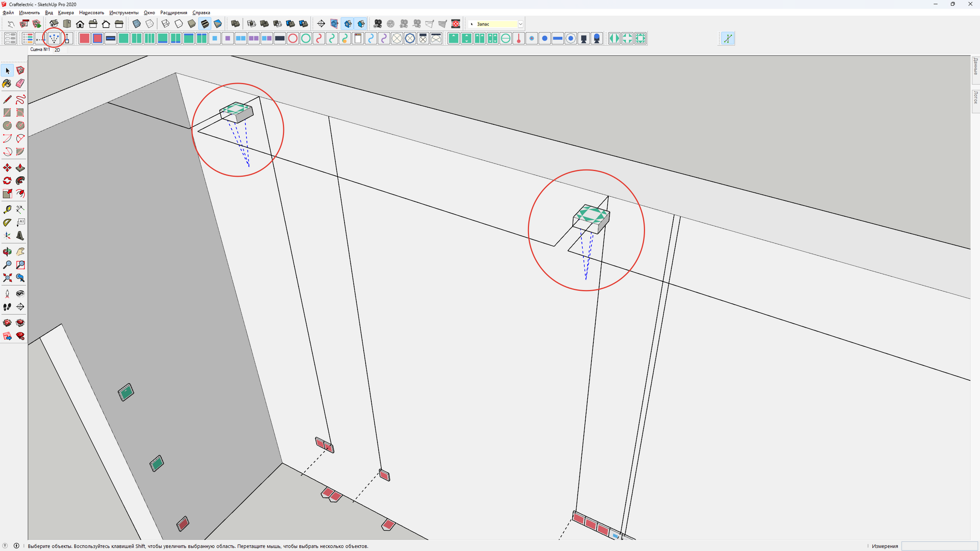Expand the Данные side panel
980x551 pixels.
pyautogui.click(x=975, y=67)
